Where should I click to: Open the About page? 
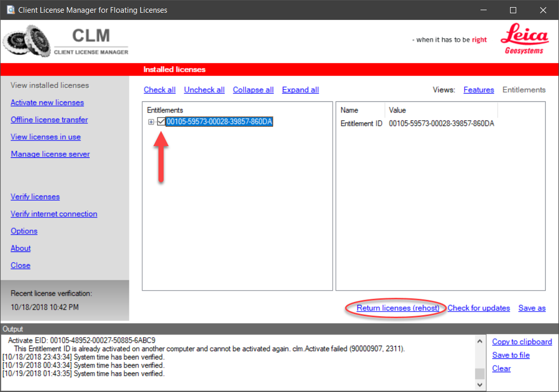point(21,248)
